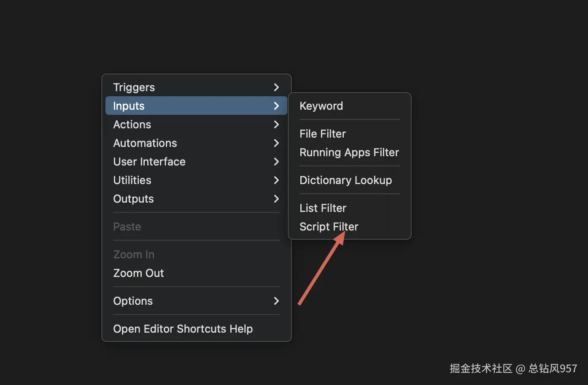Viewport: 588px width, 385px height.
Task: Open the Automations submenu
Action: tap(145, 143)
